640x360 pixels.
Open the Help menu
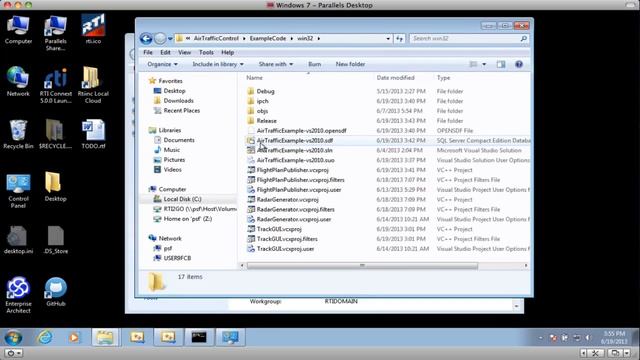pyautogui.click(x=227, y=52)
